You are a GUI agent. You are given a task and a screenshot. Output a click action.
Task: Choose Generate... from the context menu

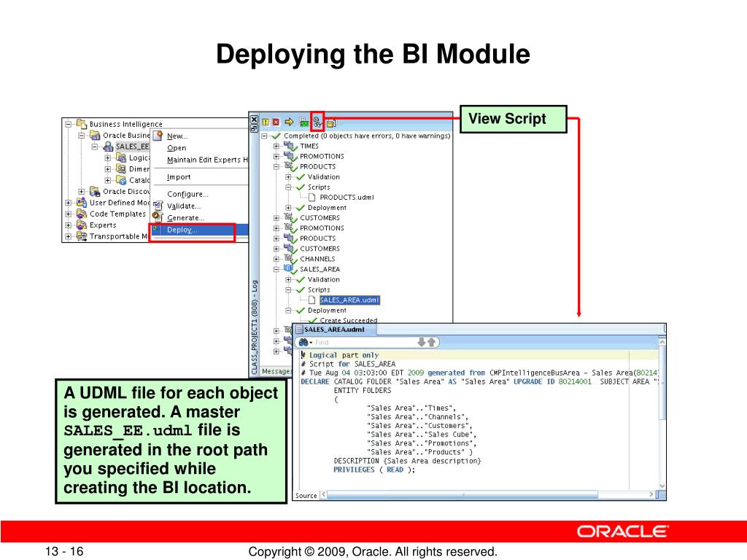coord(186,217)
